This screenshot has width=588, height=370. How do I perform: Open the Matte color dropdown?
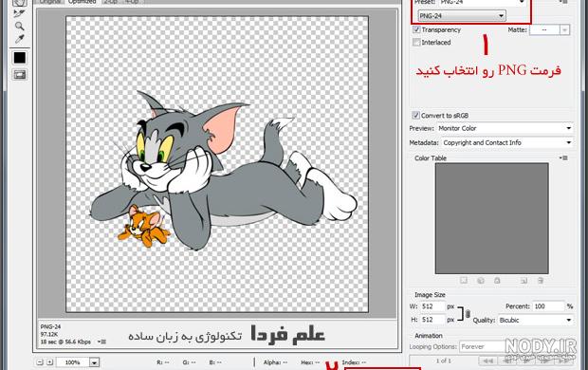[564, 29]
